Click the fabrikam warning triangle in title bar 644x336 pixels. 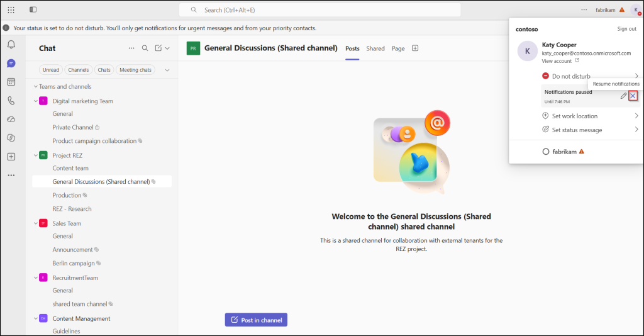(622, 10)
